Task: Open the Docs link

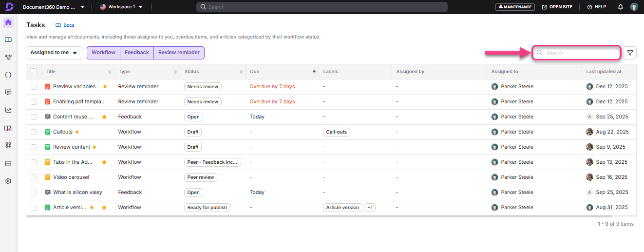Action: click(65, 25)
